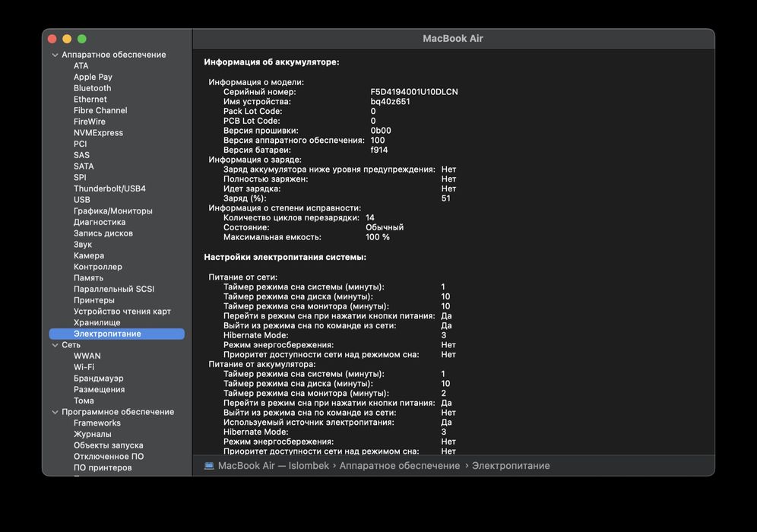The image size is (757, 532).
Task: Click firmware version value 0b00
Action: coord(381,131)
